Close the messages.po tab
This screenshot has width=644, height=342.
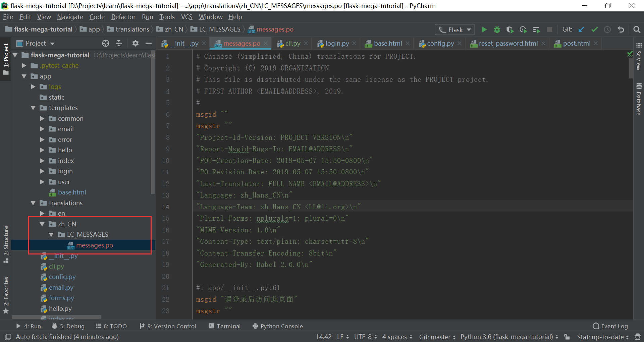266,43
